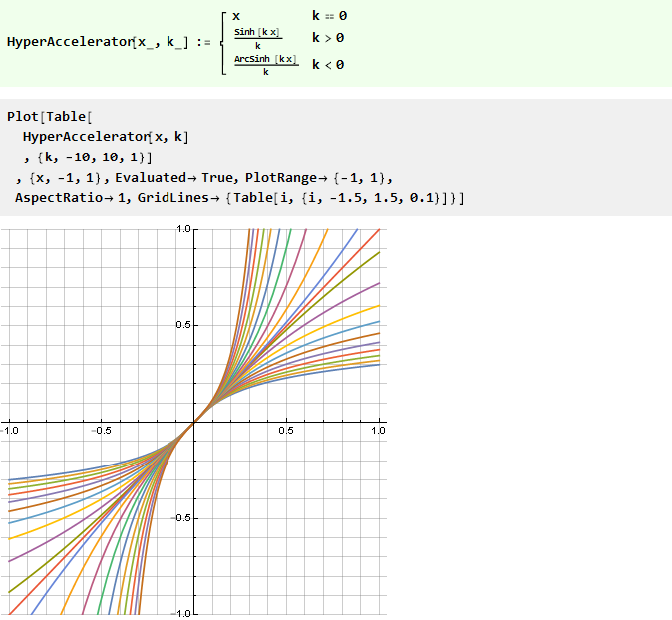This screenshot has height=620, width=672.
Task: Click the PlotRange→{-1, 1} option
Action: (315, 177)
